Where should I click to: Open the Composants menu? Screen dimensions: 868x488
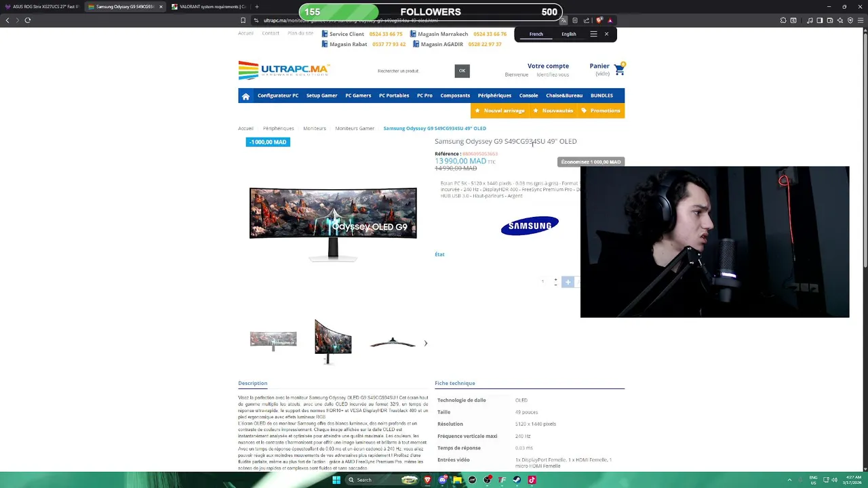click(x=455, y=96)
